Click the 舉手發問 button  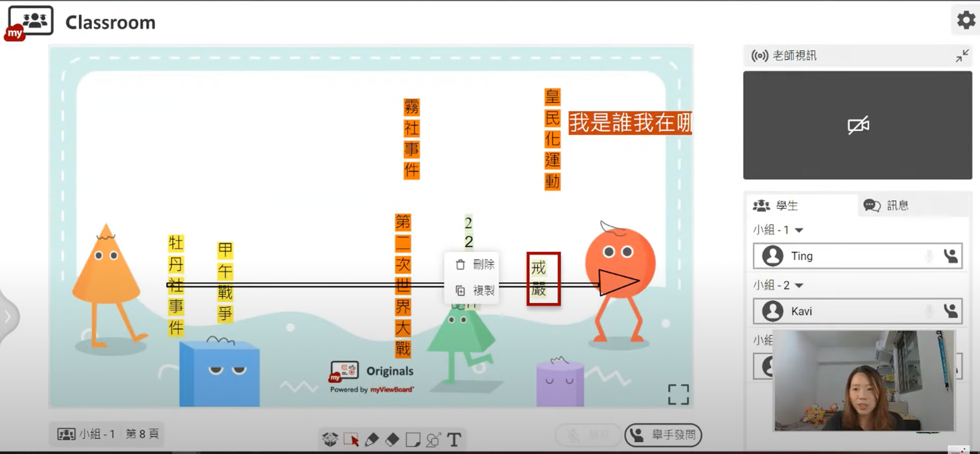click(663, 435)
